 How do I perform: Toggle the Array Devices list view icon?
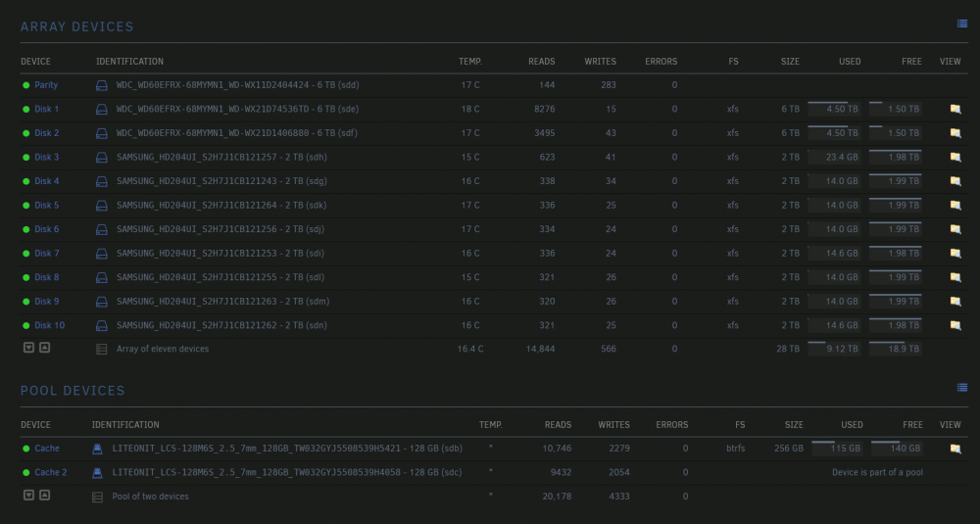point(962,24)
